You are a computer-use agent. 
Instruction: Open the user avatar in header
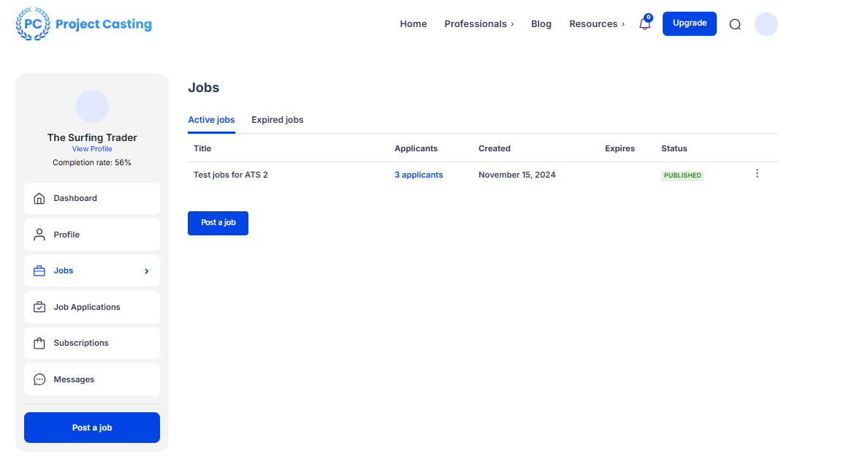pyautogui.click(x=766, y=24)
